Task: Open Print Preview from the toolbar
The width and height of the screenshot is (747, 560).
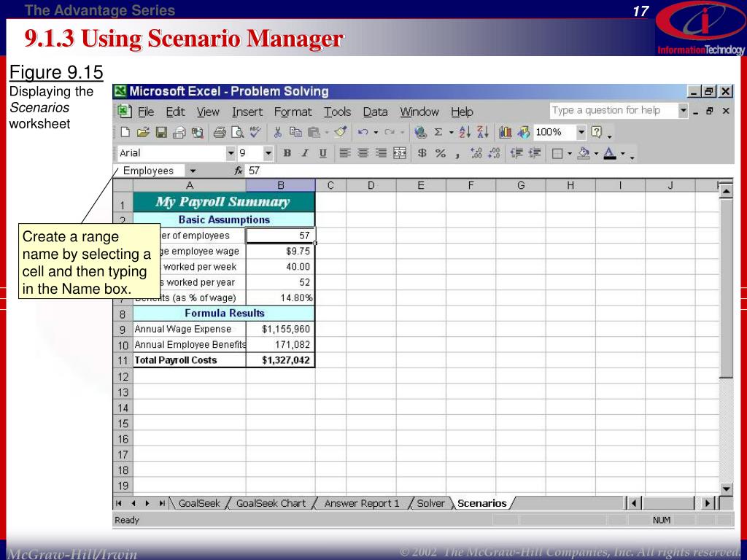Action: [x=237, y=133]
